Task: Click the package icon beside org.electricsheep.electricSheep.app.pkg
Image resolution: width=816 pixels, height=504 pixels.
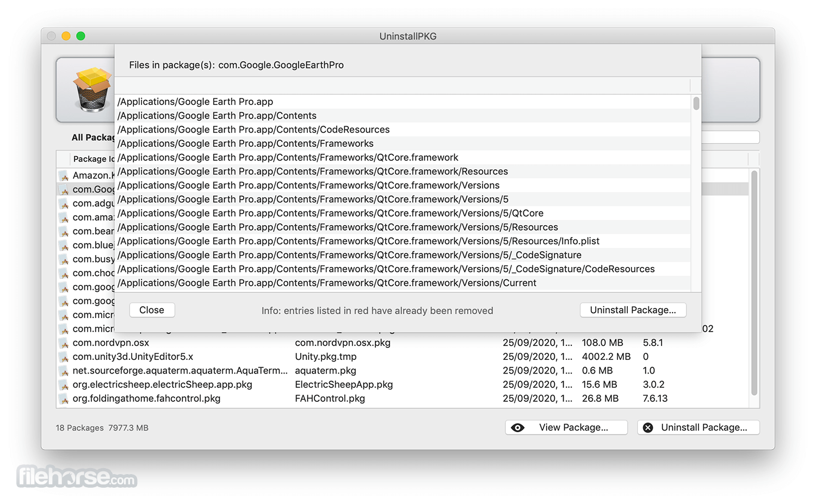Action: [x=64, y=385]
